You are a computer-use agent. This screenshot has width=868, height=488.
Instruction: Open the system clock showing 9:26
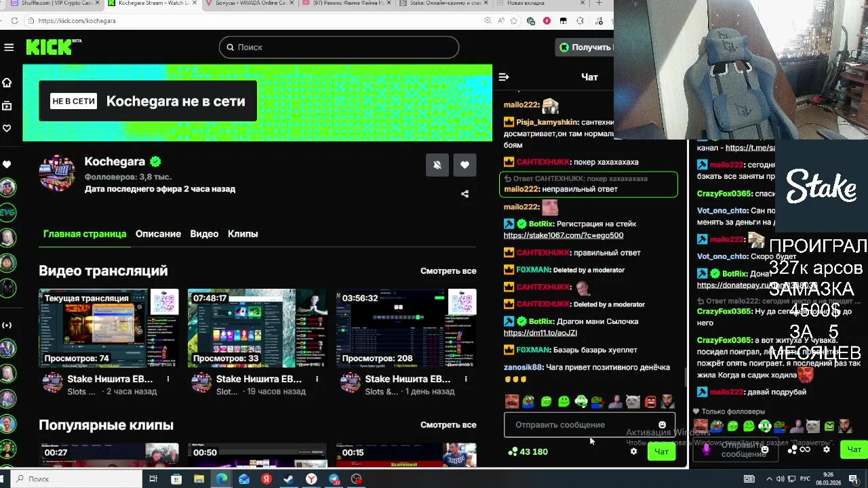tap(829, 479)
